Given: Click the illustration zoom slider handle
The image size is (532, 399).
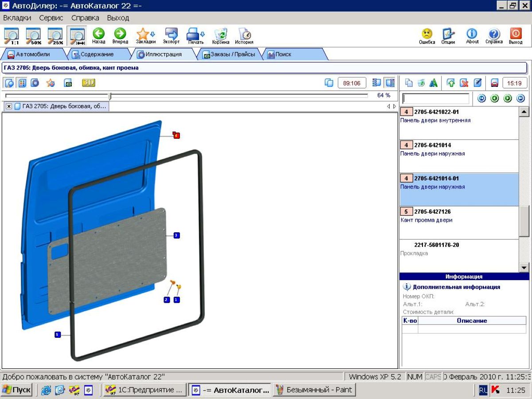Looking at the screenshot, I should click(110, 96).
